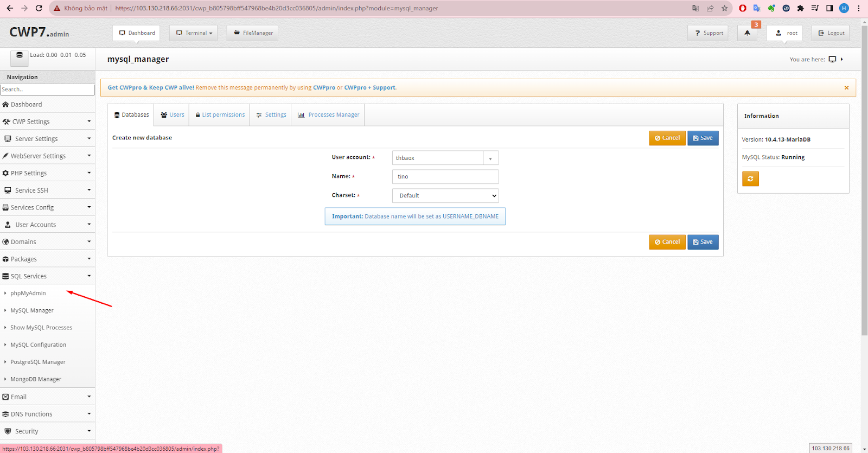Open the List permissions tab
The width and height of the screenshot is (868, 453).
220,115
